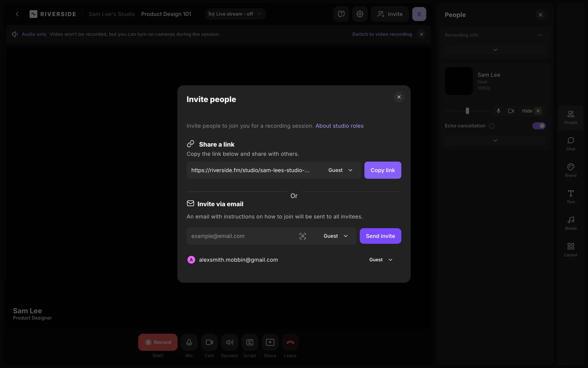
Task: Click the Copy link button
Action: 383,170
